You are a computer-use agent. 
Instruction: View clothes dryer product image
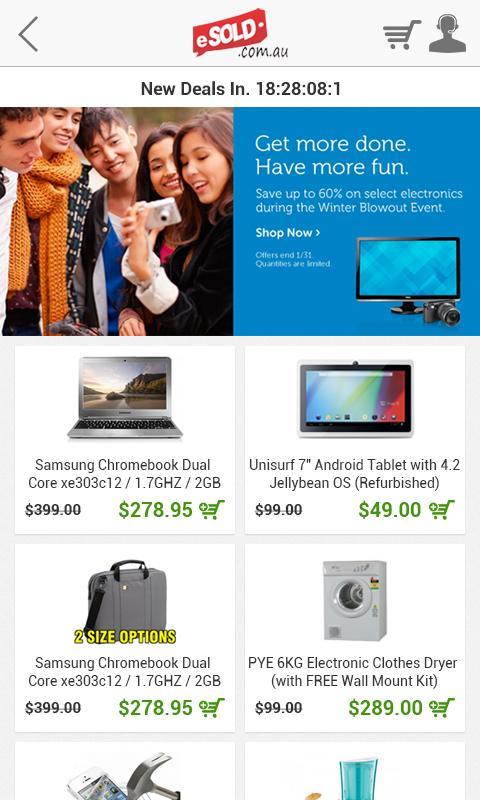click(355, 601)
